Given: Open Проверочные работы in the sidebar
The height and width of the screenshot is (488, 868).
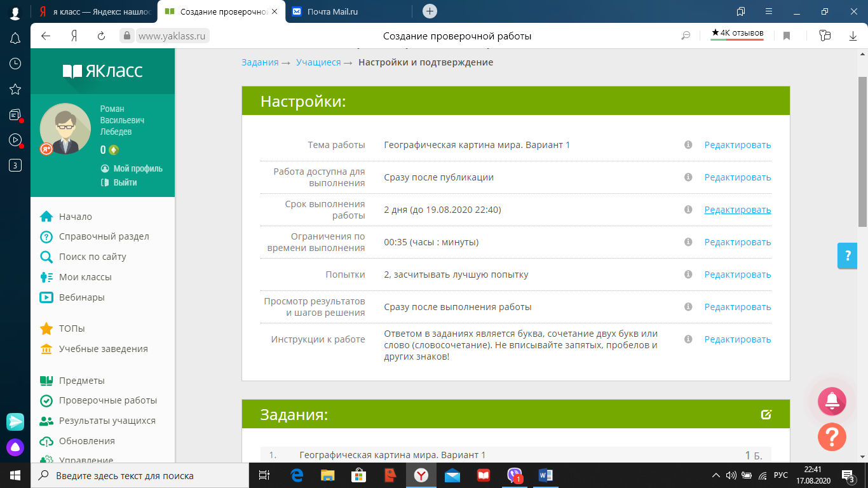Looking at the screenshot, I should point(107,400).
